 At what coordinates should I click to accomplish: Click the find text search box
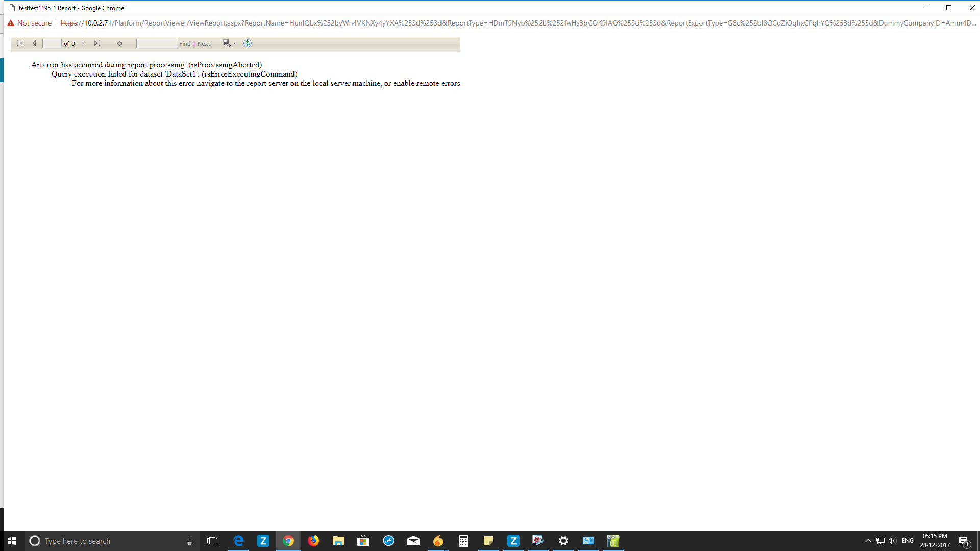(156, 44)
